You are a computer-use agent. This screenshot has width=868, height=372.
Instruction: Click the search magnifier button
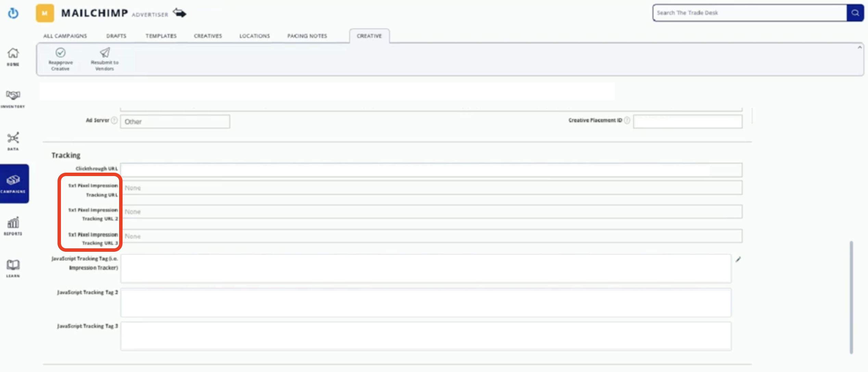coord(855,13)
